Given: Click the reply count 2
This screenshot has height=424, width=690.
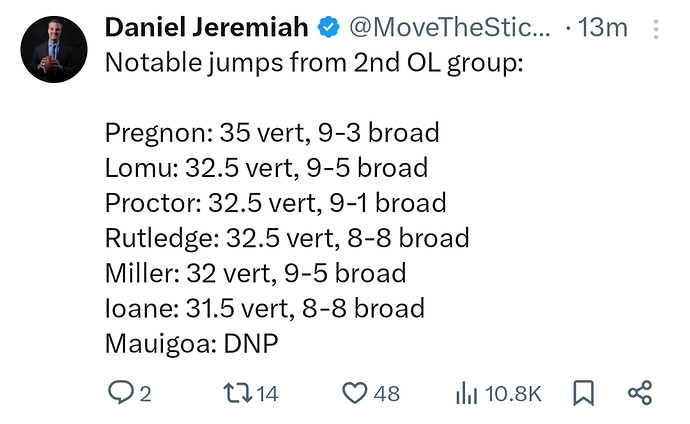Looking at the screenshot, I should tap(145, 394).
